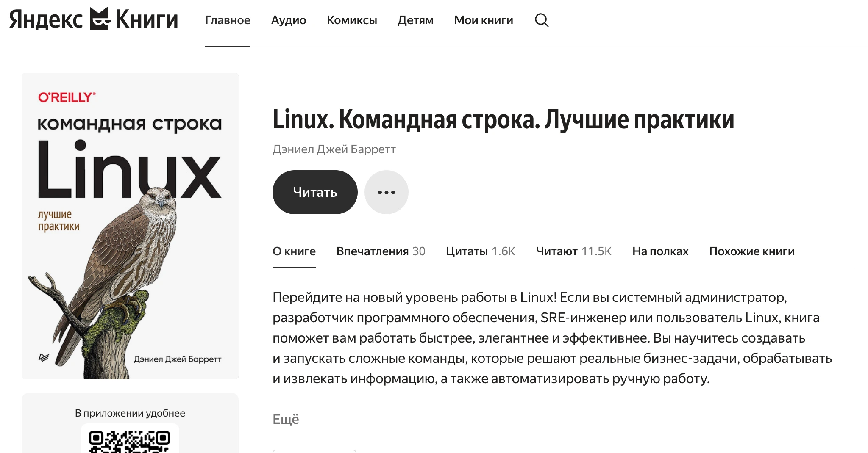Open the book options menu via three dots
The width and height of the screenshot is (868, 453).
386,192
